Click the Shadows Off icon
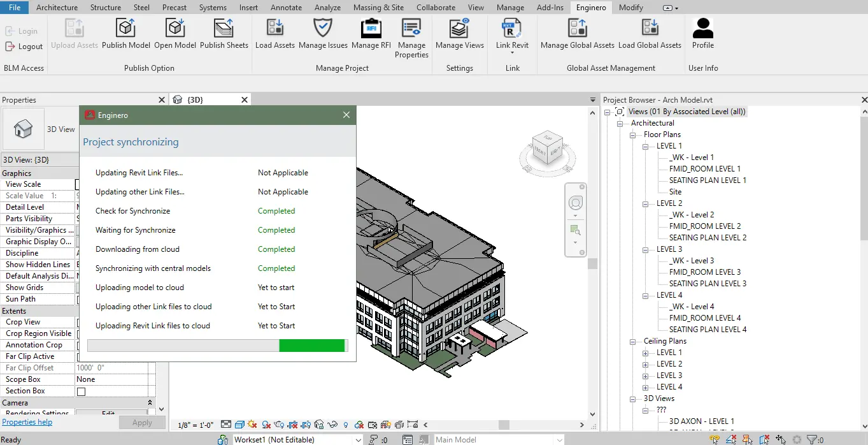 pyautogui.click(x=266, y=425)
